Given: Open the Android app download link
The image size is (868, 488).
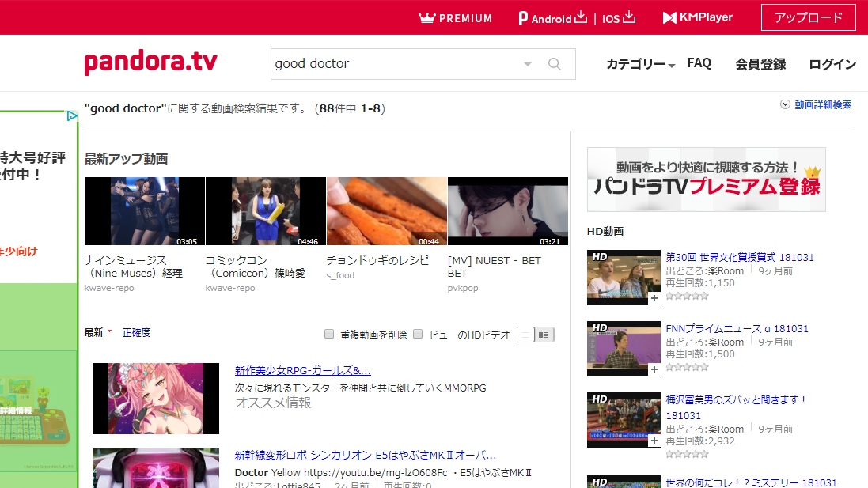Looking at the screenshot, I should pos(552,17).
